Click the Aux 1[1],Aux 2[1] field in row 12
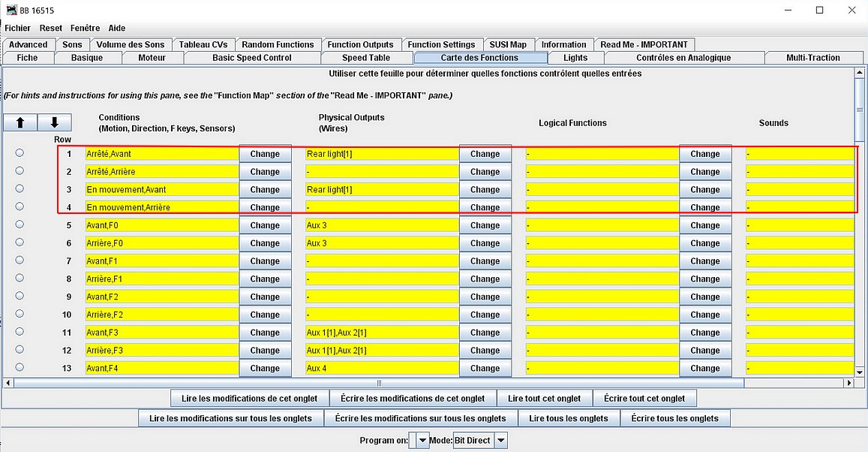868x452 pixels. click(x=383, y=350)
